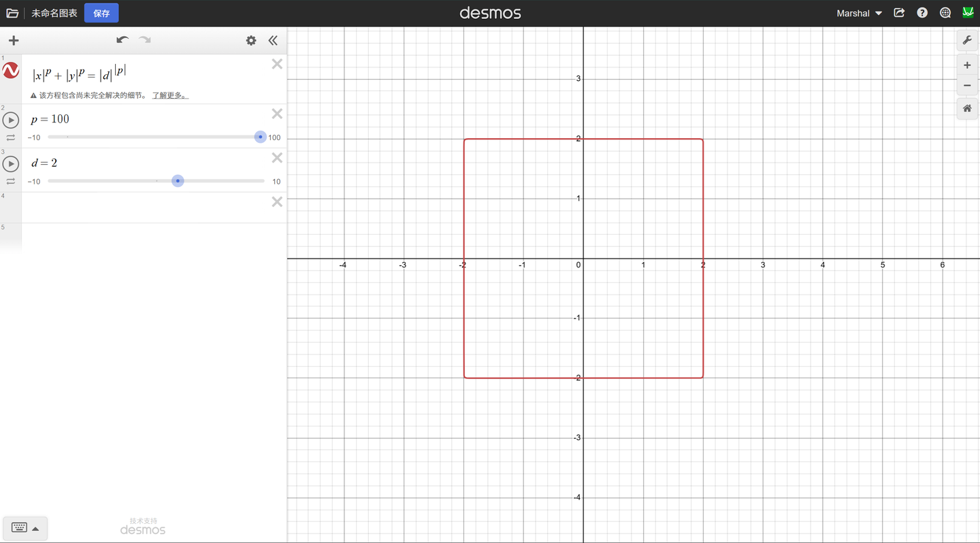Image resolution: width=980 pixels, height=543 pixels.
Task: Open the Help question mark icon
Action: [x=922, y=13]
